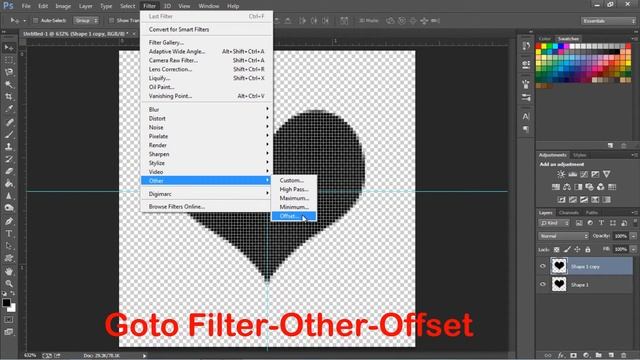The image size is (640, 360).
Task: Toggle lock image pixels brush icon
Action: (567, 249)
